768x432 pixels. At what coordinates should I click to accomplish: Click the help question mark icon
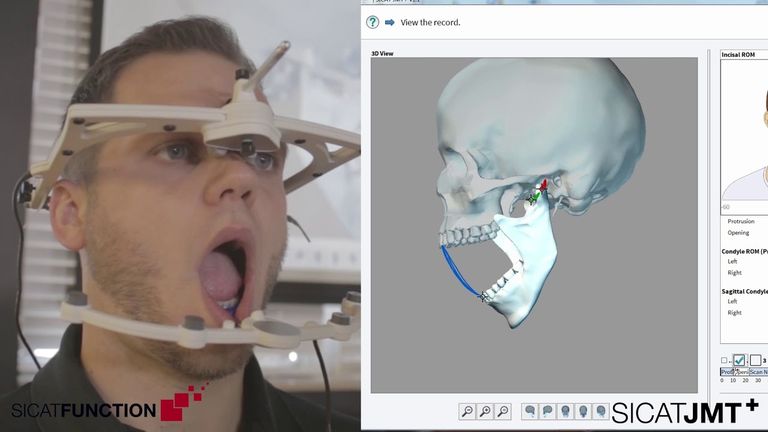coord(373,22)
